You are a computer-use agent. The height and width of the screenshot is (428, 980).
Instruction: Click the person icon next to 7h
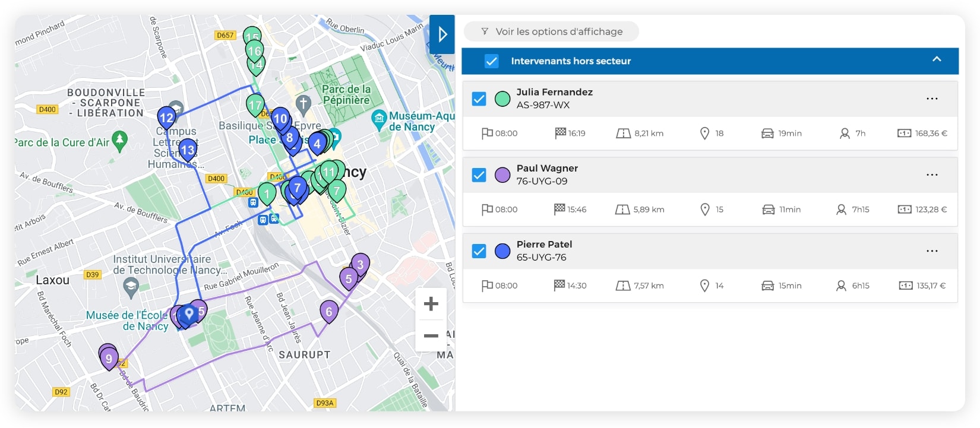tap(845, 134)
